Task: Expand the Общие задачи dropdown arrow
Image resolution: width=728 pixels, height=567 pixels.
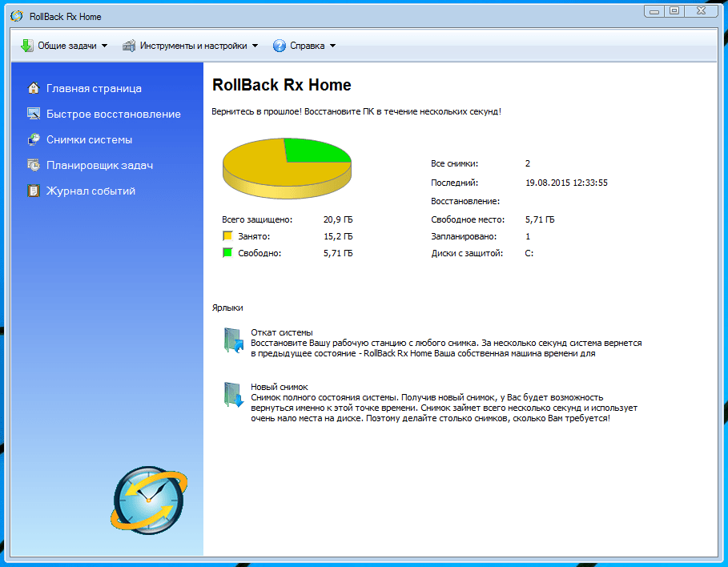Action: (104, 46)
